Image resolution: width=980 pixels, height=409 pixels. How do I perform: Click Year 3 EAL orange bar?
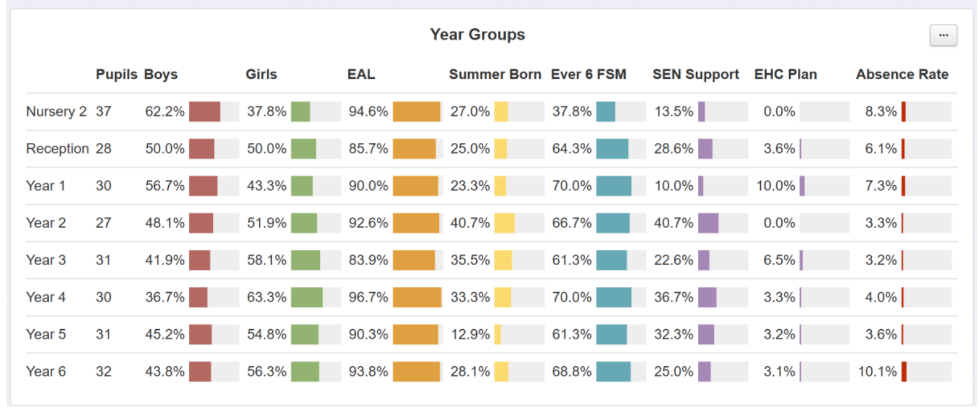pyautogui.click(x=414, y=260)
